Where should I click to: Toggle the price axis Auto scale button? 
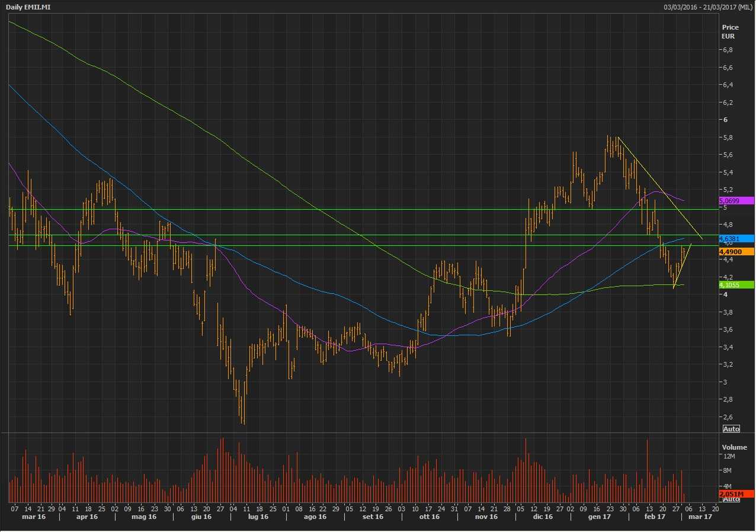tap(731, 428)
